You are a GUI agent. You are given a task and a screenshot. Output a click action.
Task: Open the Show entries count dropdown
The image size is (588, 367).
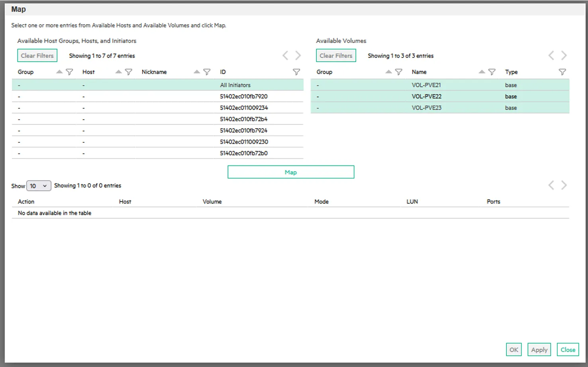coord(39,186)
